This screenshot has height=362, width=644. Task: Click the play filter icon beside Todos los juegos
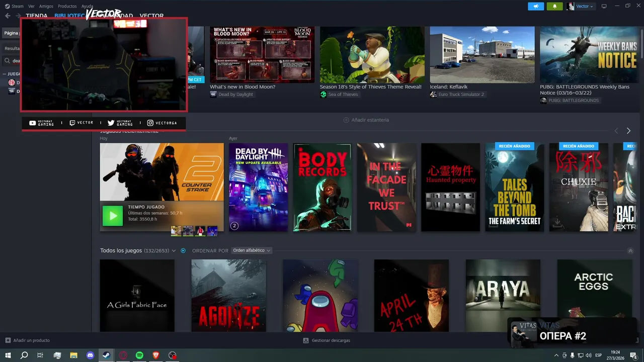(183, 250)
